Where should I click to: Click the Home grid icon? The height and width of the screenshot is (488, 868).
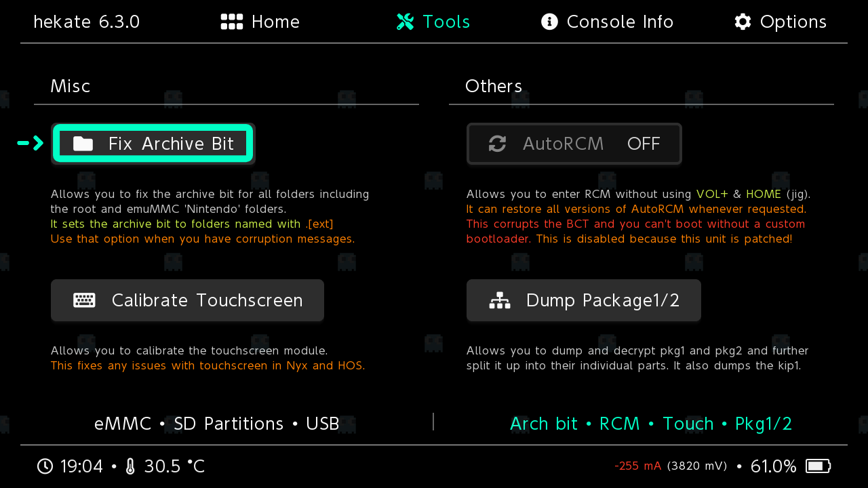click(232, 22)
